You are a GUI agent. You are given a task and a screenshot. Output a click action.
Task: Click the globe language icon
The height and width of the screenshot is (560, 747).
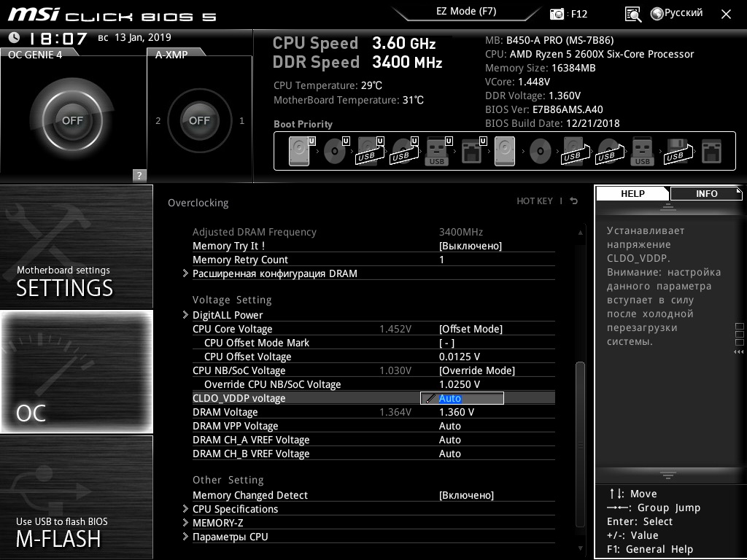(x=657, y=14)
